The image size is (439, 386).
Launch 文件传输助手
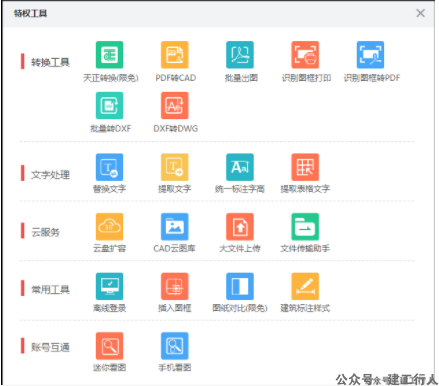coord(305,227)
